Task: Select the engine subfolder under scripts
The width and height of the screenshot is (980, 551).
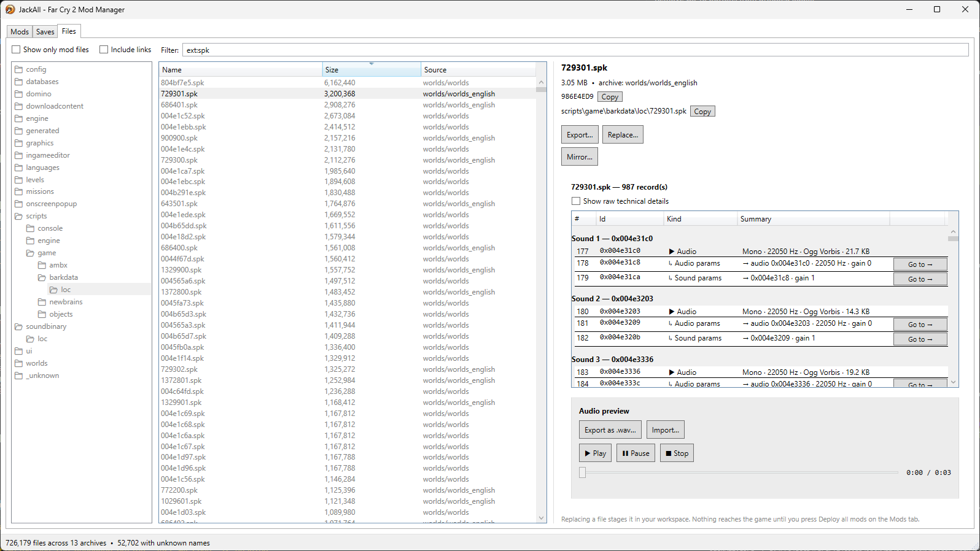Action: pyautogui.click(x=49, y=241)
